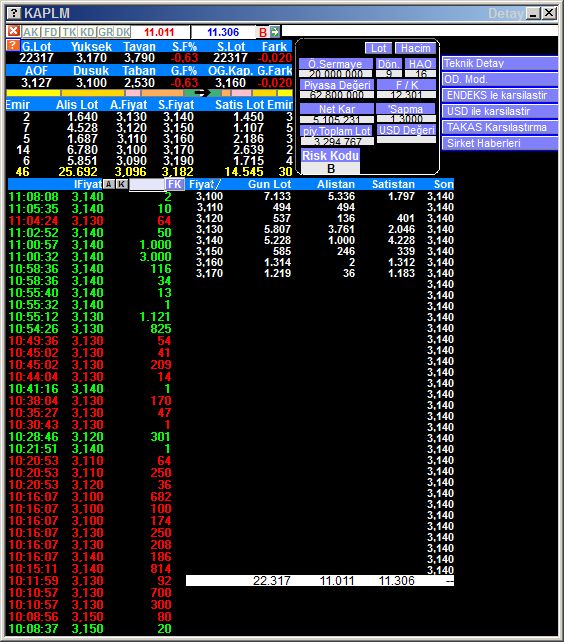The width and height of the screenshot is (564, 642).
Task: Click the orange question mark icon beside G.Lot
Action: [13, 45]
